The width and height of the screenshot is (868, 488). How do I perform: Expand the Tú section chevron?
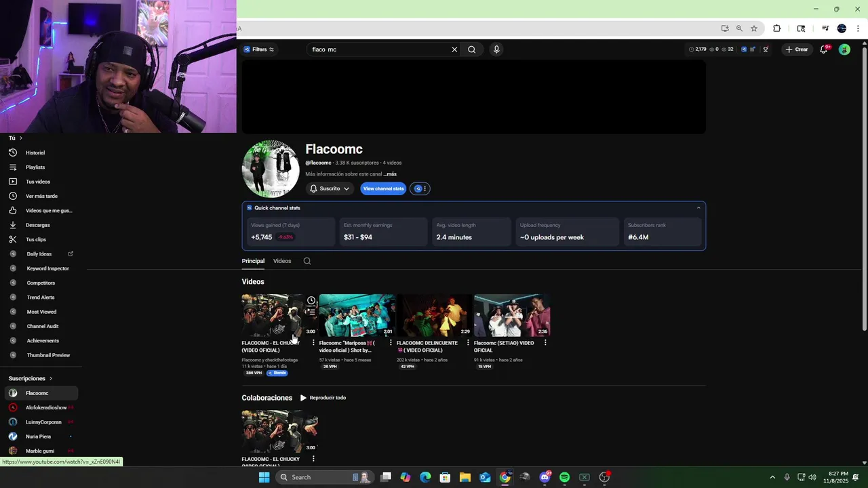(21, 138)
